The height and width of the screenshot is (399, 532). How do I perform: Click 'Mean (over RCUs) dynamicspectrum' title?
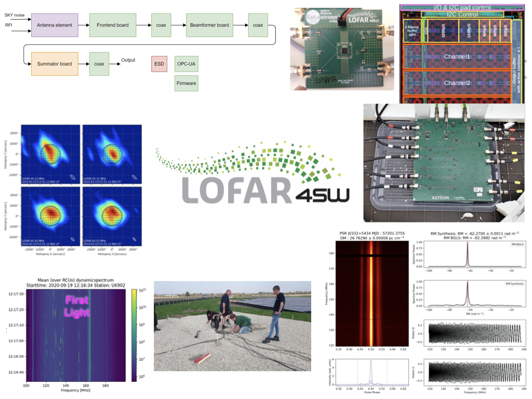click(75, 280)
